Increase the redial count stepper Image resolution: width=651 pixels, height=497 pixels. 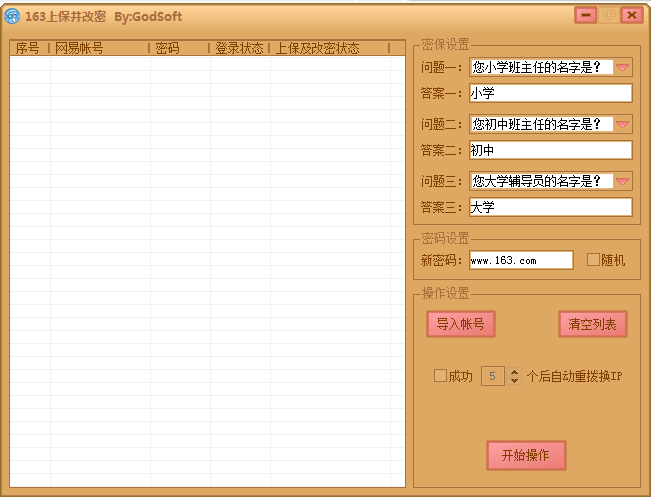click(x=514, y=372)
